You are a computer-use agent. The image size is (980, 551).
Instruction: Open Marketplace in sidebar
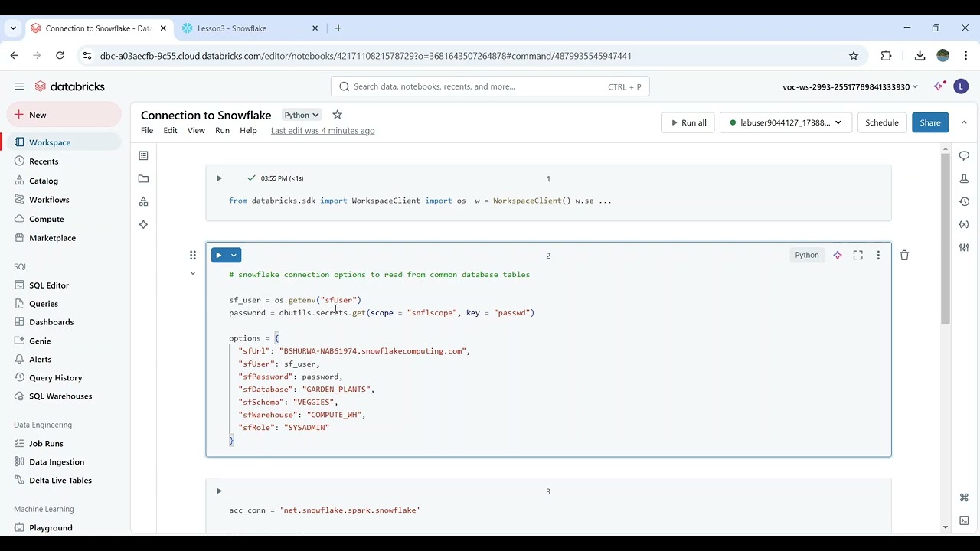(64, 238)
